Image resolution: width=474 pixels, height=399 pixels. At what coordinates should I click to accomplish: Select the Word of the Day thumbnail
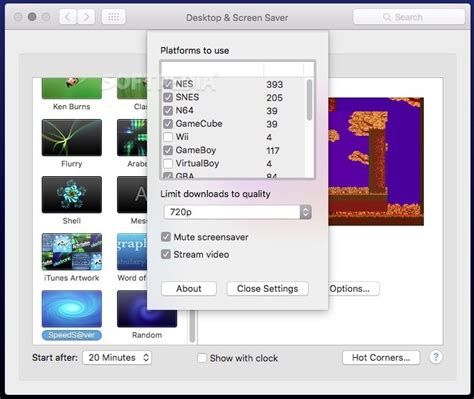click(x=132, y=252)
